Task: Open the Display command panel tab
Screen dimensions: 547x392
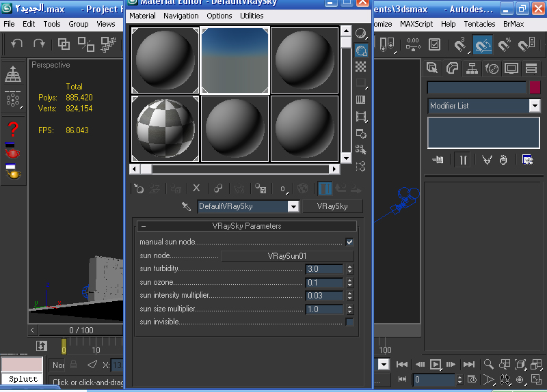Action: [x=511, y=68]
